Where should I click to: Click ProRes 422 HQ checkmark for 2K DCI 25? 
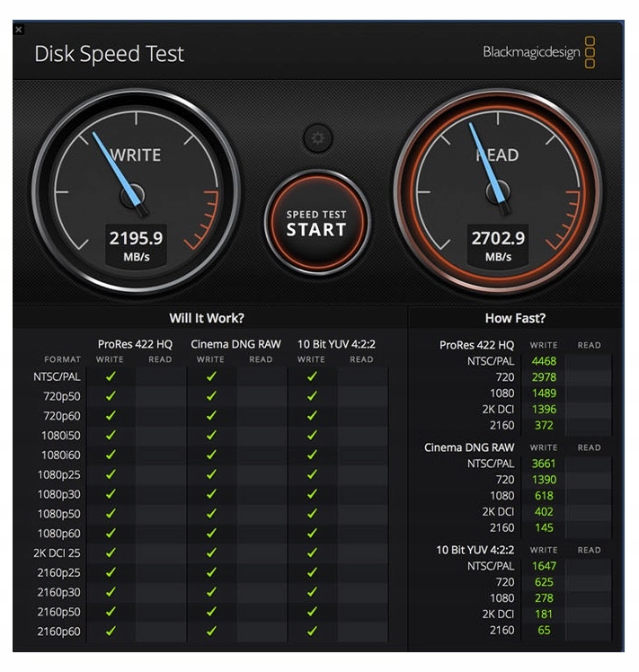[x=111, y=553]
